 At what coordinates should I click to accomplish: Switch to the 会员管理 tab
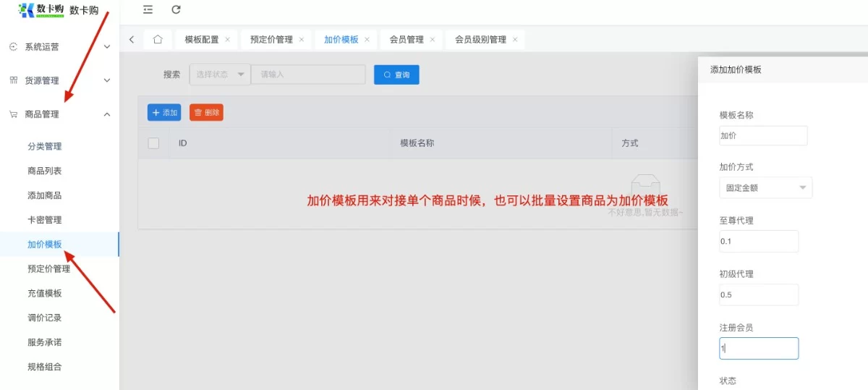pyautogui.click(x=407, y=40)
